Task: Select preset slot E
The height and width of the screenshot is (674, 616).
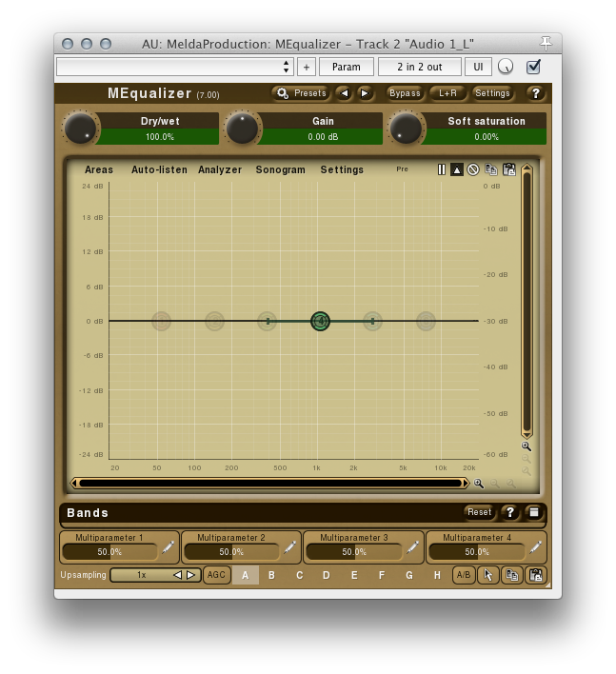Action: [354, 575]
